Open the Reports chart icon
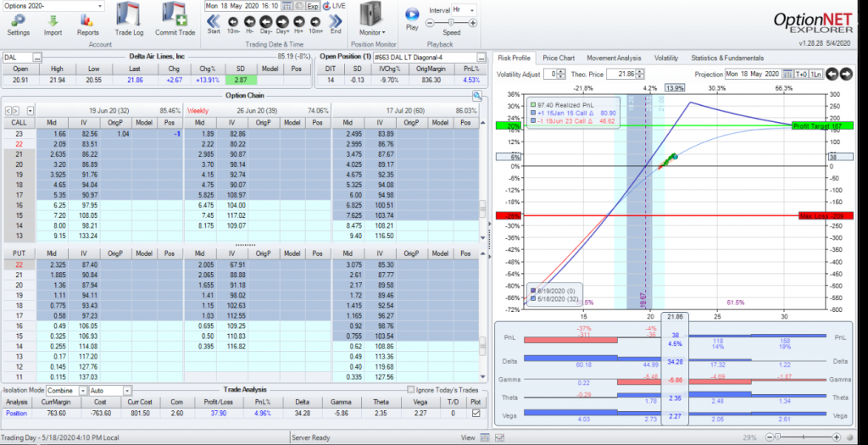 tap(86, 20)
